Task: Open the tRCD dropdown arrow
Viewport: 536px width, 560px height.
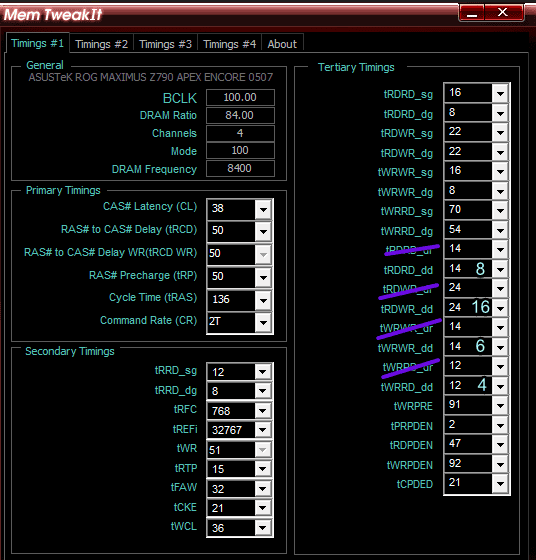Action: [x=264, y=231]
